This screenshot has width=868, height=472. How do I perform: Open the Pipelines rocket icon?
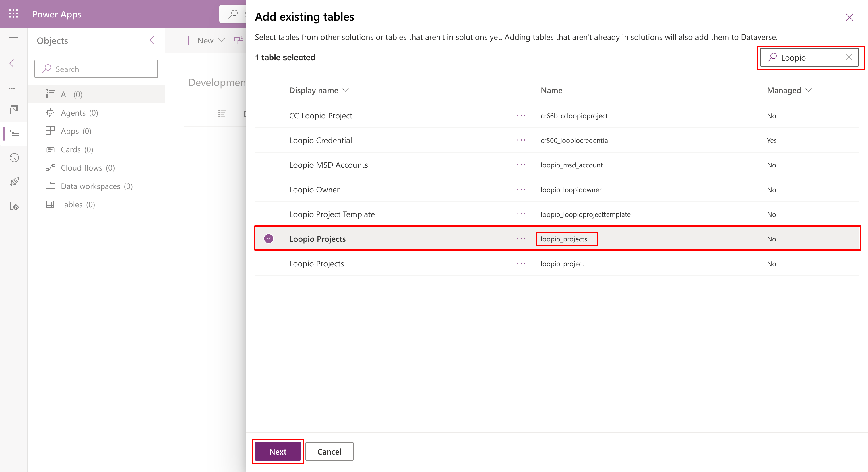(14, 182)
